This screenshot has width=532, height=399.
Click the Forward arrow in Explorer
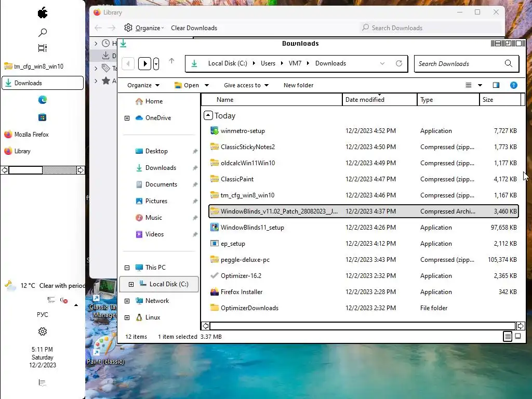click(144, 63)
